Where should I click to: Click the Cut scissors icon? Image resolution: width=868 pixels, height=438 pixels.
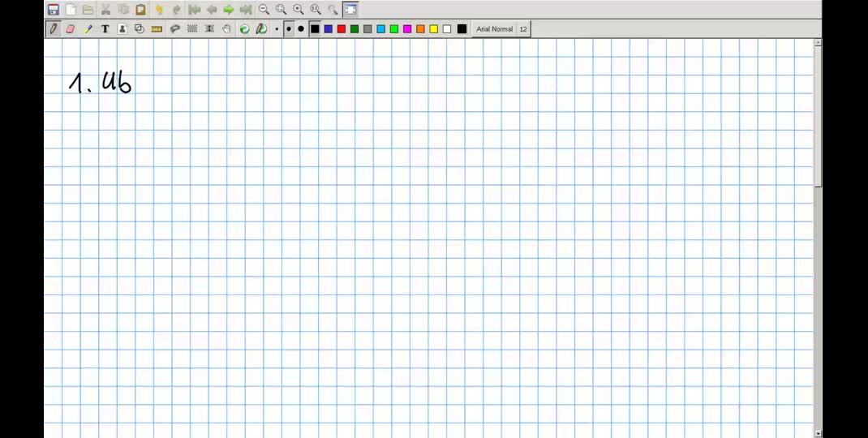pyautogui.click(x=105, y=10)
